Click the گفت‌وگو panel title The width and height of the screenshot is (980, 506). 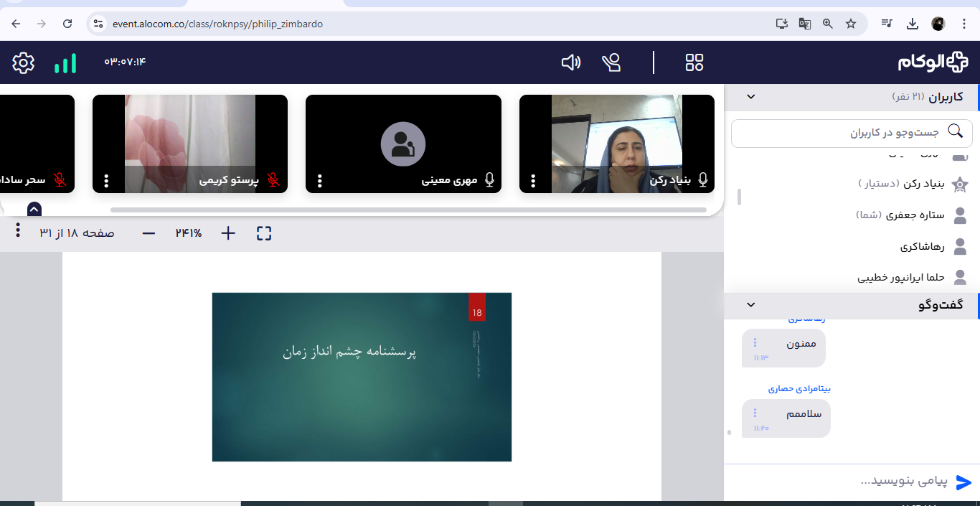[x=941, y=305]
